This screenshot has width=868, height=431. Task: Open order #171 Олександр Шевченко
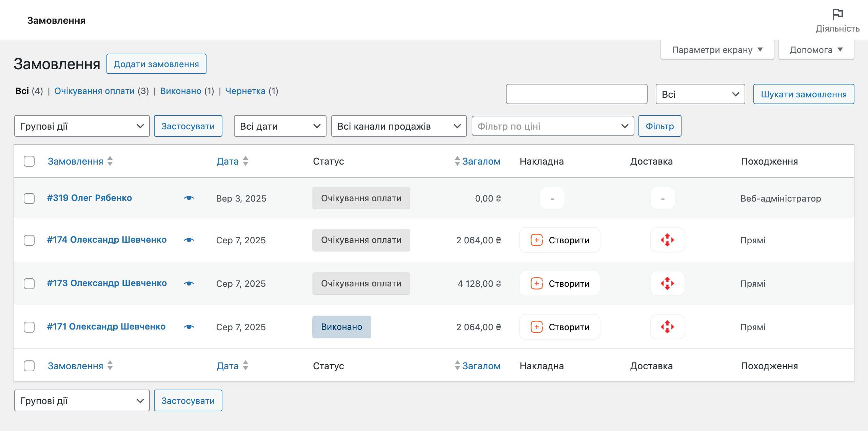point(106,327)
